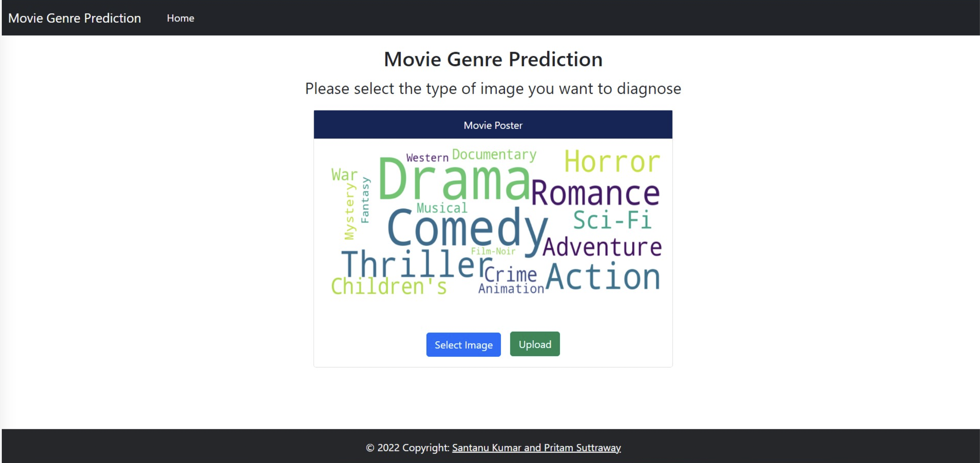
Task: Click the Select Image button
Action: click(463, 345)
